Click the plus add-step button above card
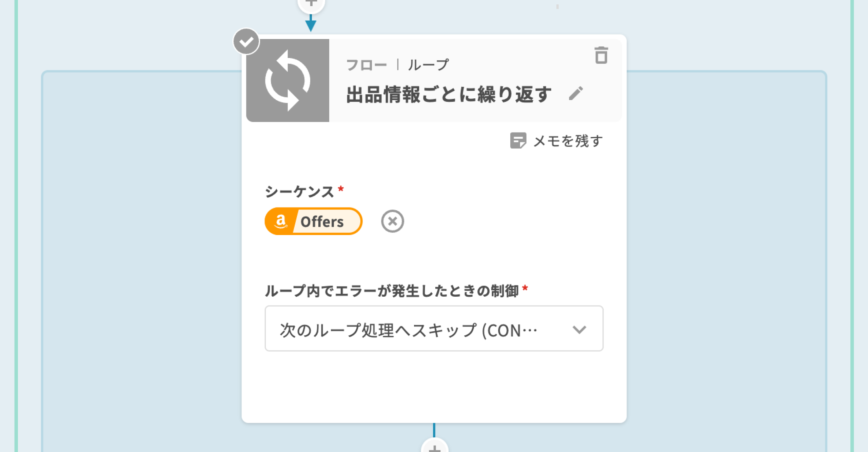Screen dimensions: 868x452 point(311,4)
